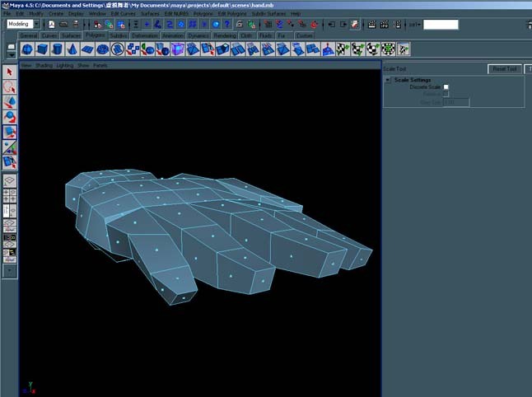Open the viewport Shading menu
Image resolution: width=532 pixels, height=397 pixels.
[x=44, y=65]
